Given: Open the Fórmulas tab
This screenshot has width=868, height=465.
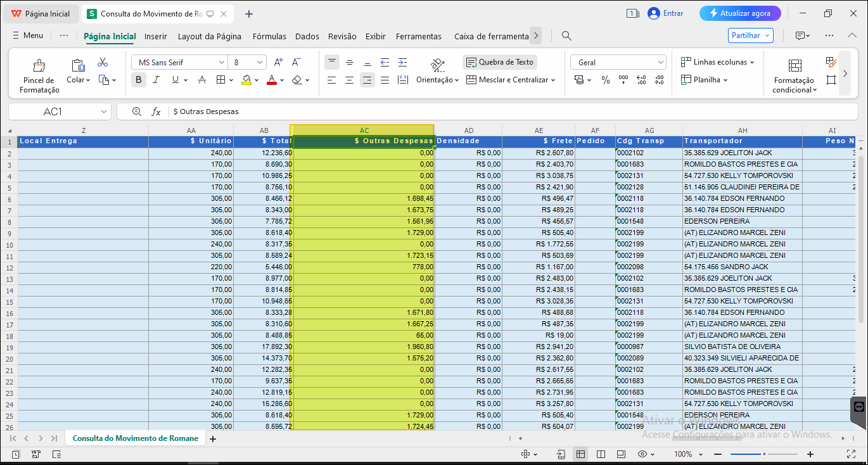Looking at the screenshot, I should coord(269,36).
